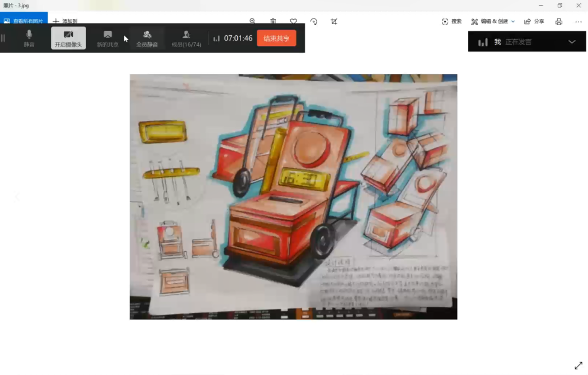Start a new share (新的共享)
The width and height of the screenshot is (588, 375).
coord(107,38)
